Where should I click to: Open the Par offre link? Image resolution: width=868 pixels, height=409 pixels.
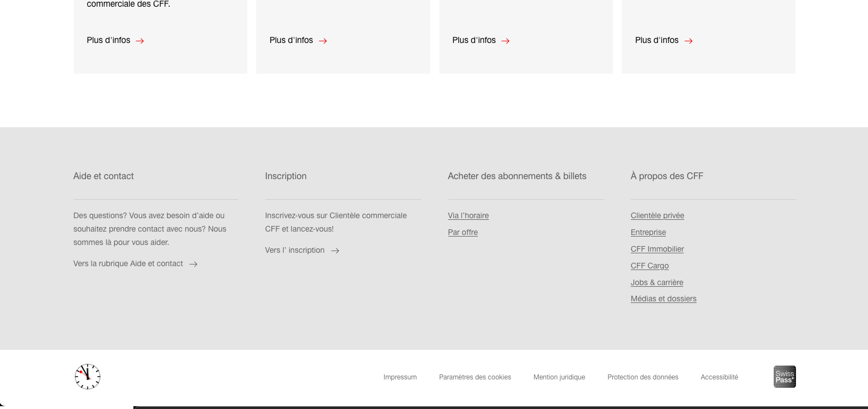[x=462, y=232]
